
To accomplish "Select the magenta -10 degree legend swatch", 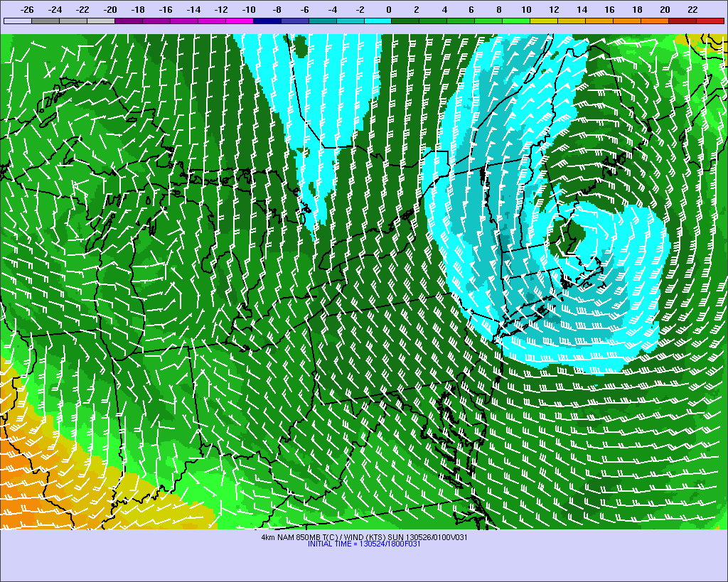I will (x=239, y=21).
